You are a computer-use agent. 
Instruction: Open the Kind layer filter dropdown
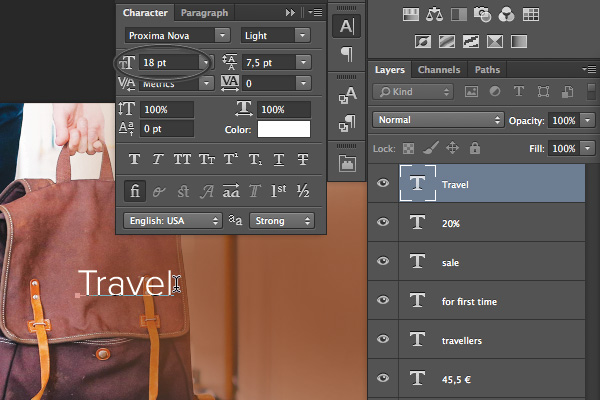pyautogui.click(x=412, y=92)
